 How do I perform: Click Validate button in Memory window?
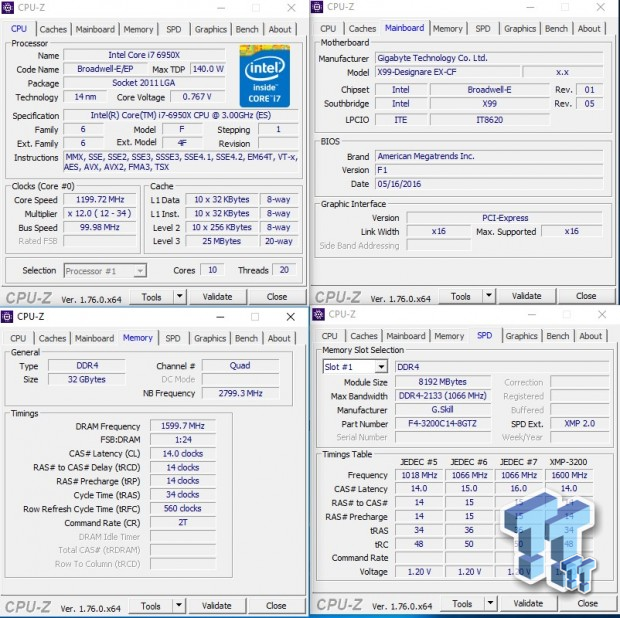pos(217,606)
